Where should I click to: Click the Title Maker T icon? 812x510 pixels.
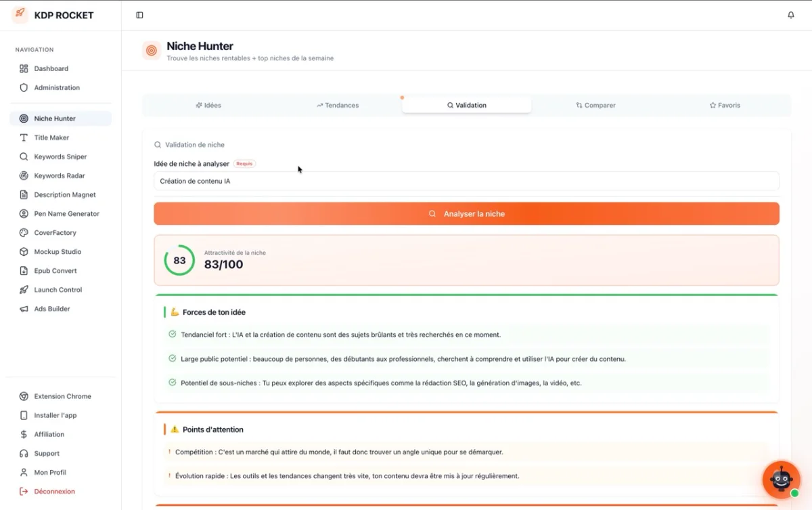tap(24, 137)
